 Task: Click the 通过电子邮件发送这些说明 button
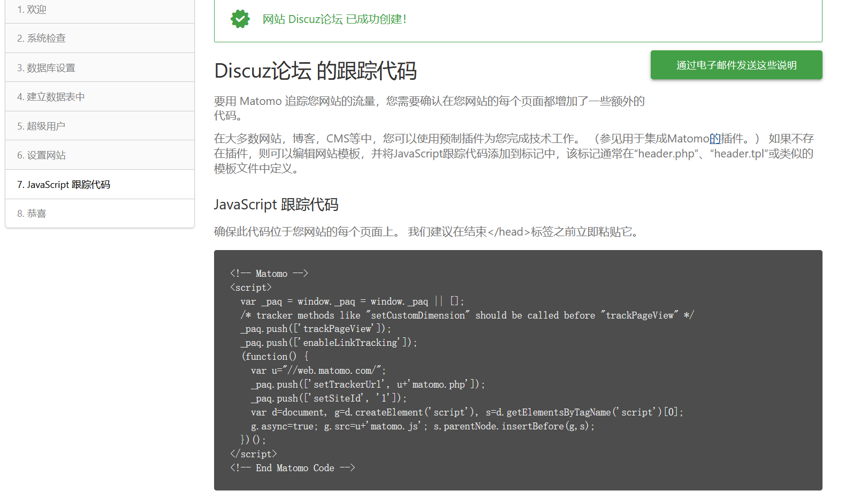coord(736,65)
